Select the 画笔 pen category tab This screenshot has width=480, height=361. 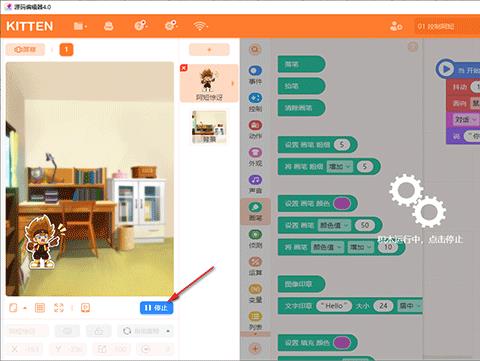point(255,211)
